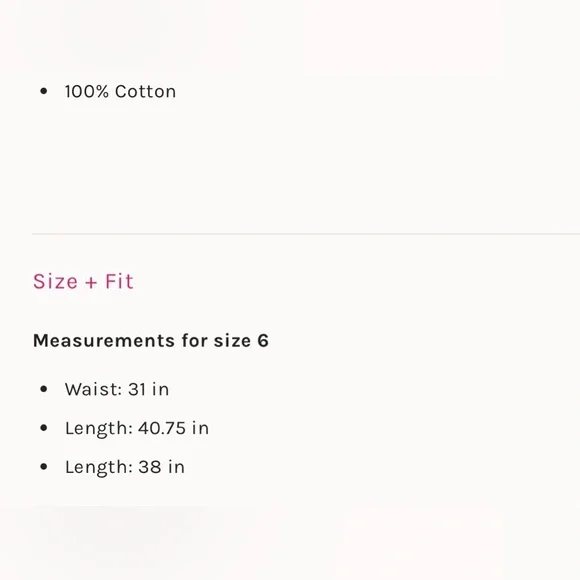Select the "Length: 38 in" list item
Image resolution: width=580 pixels, height=580 pixels.
[x=125, y=468]
